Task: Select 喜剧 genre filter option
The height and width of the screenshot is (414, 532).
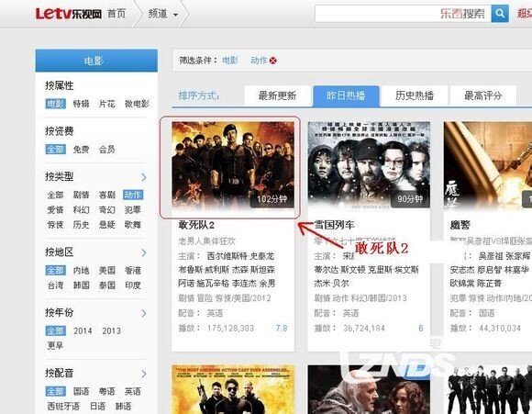Action: tap(107, 195)
